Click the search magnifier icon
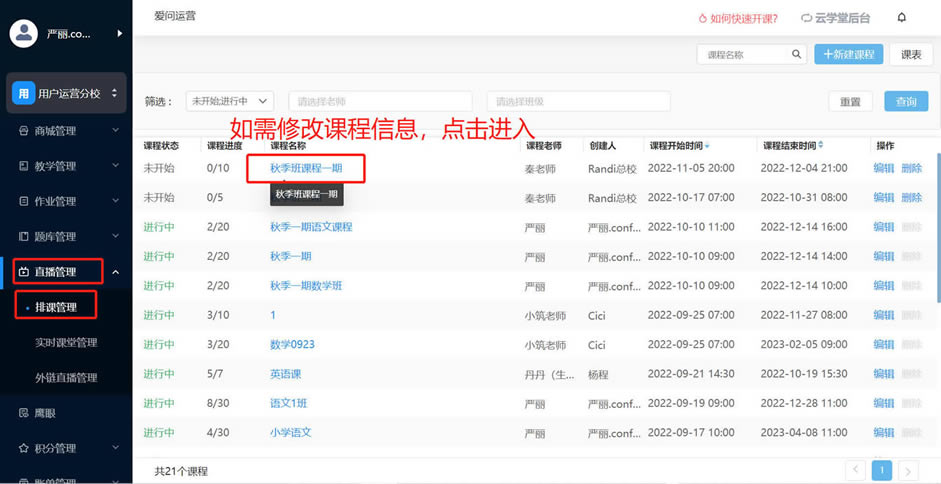941x484 pixels. pos(797,55)
